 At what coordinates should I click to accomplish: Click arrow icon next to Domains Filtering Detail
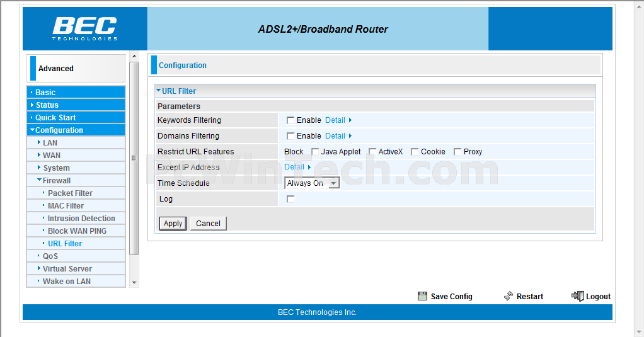[x=350, y=136]
